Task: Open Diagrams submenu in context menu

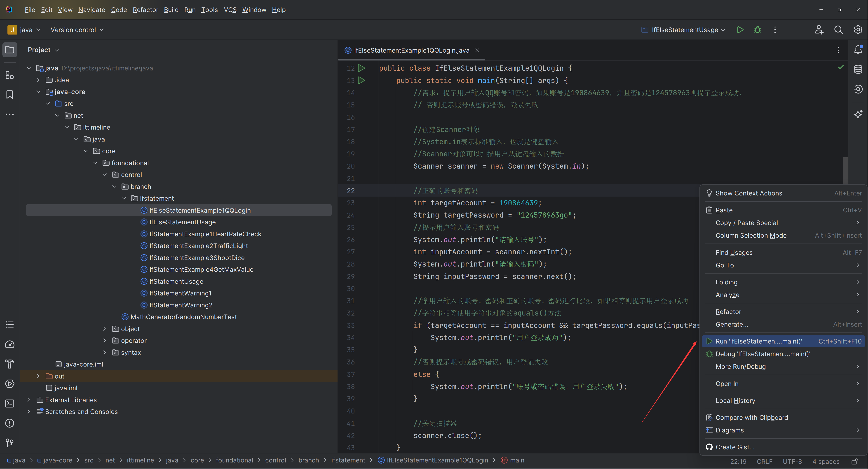Action: (x=783, y=430)
